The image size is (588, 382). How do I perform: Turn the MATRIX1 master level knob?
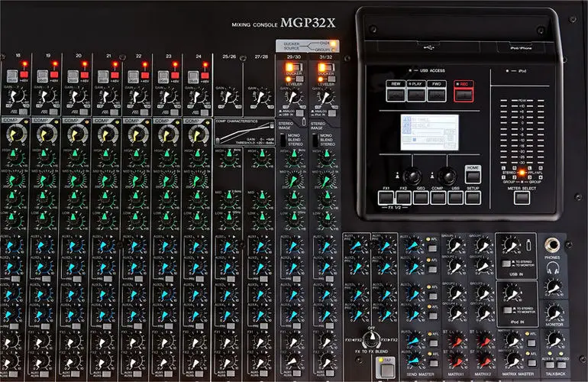pos(512,339)
